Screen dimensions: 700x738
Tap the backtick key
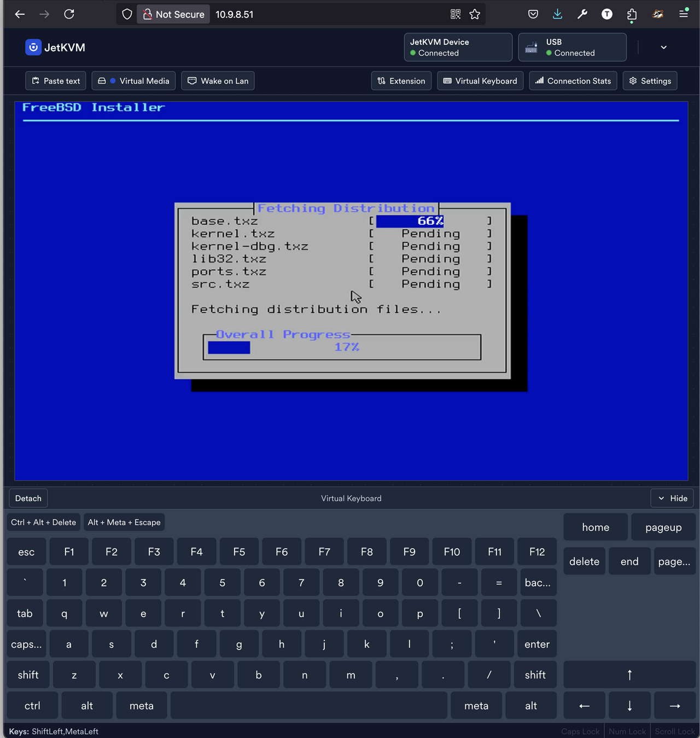(x=25, y=583)
